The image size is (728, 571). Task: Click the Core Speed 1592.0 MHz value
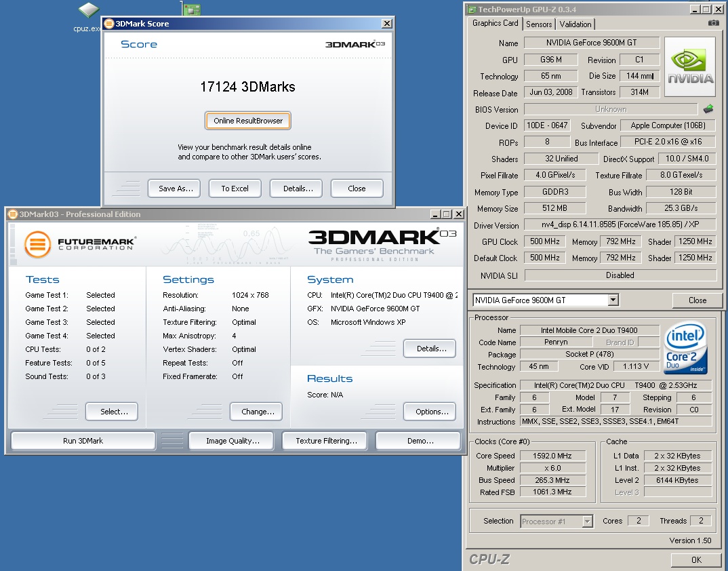(552, 456)
